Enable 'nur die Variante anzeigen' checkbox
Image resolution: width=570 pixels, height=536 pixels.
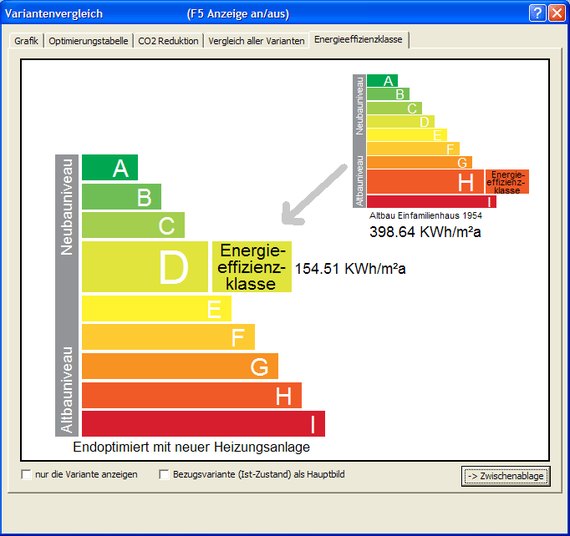pyautogui.click(x=26, y=474)
